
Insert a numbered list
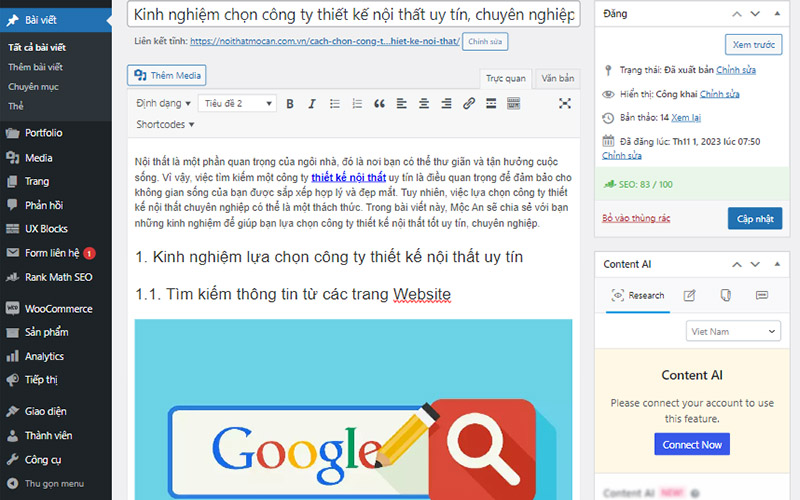(357, 104)
